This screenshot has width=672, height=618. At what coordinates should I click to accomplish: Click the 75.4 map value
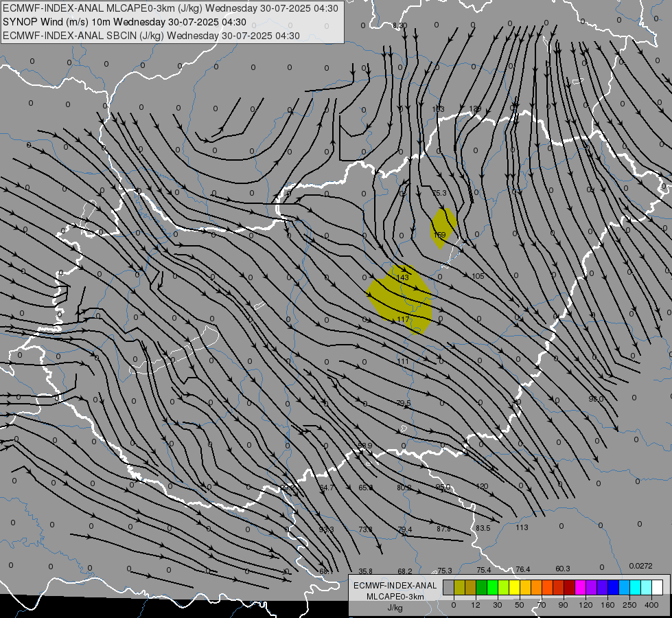click(484, 570)
